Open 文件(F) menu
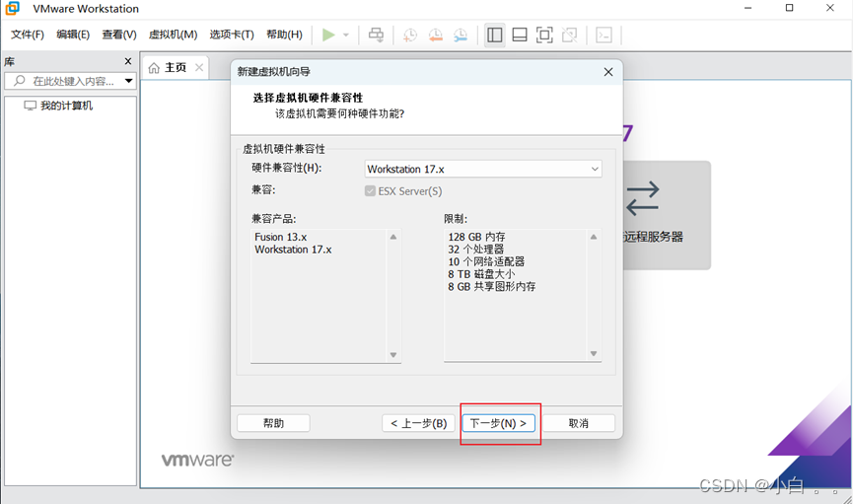 coord(28,35)
